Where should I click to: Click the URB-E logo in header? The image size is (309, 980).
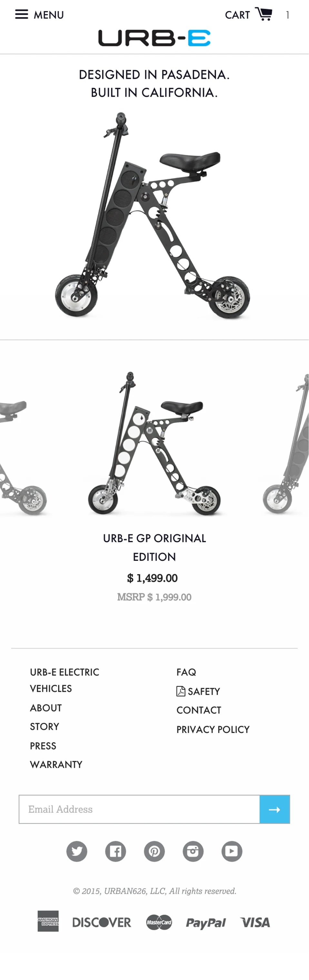click(x=154, y=38)
